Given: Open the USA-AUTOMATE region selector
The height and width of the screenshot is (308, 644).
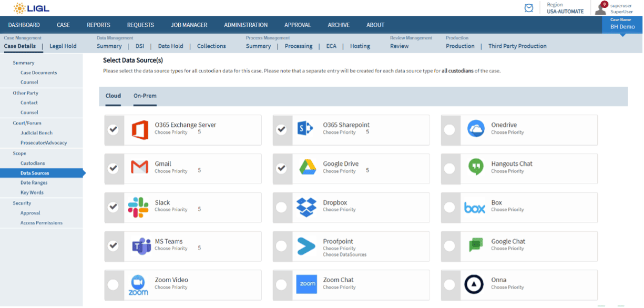Looking at the screenshot, I should pyautogui.click(x=565, y=11).
